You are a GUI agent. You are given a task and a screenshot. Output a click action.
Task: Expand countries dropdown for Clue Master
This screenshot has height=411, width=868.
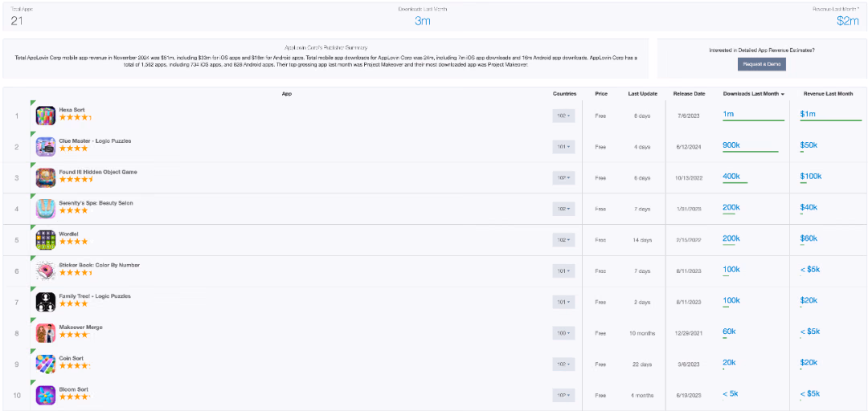[563, 147]
